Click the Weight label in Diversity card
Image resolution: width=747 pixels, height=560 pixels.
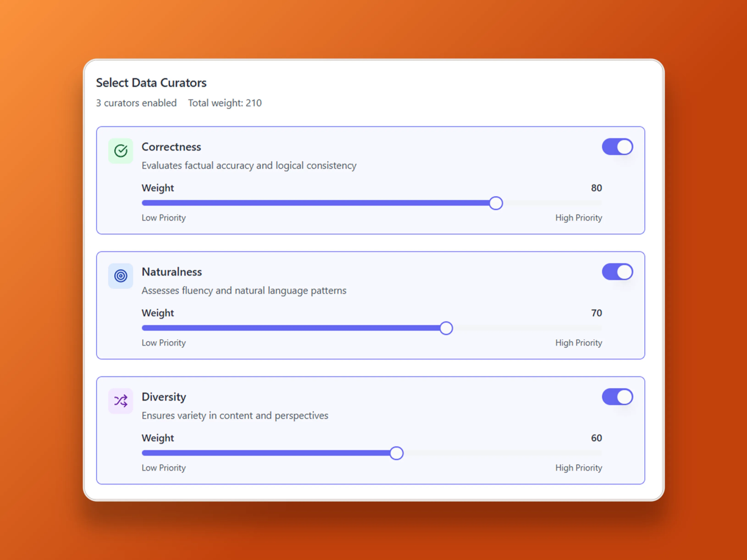pyautogui.click(x=158, y=438)
